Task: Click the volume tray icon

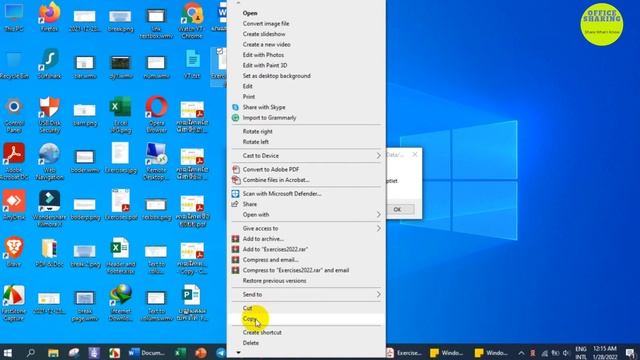Action: 566,353
